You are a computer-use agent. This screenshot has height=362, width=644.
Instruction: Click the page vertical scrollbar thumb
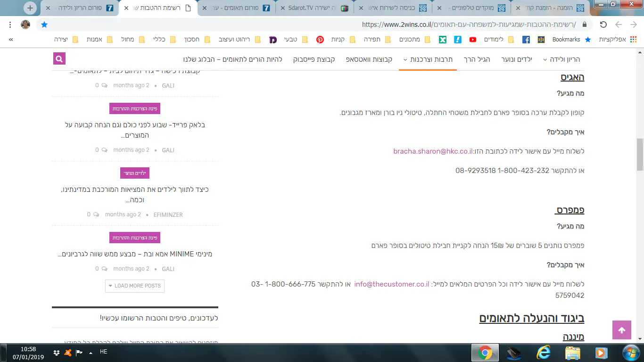tap(640, 155)
